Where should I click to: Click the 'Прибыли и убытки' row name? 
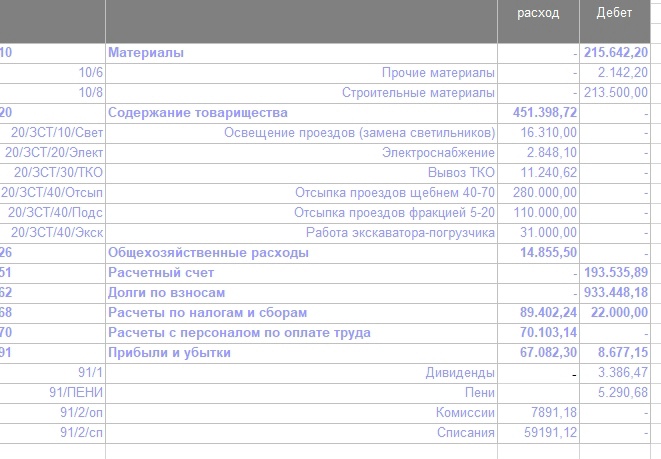pos(169,352)
